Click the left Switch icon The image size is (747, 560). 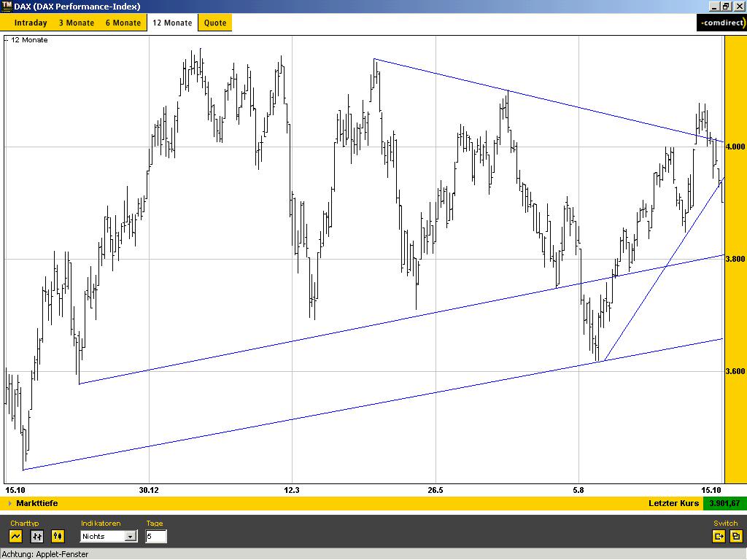click(x=719, y=536)
